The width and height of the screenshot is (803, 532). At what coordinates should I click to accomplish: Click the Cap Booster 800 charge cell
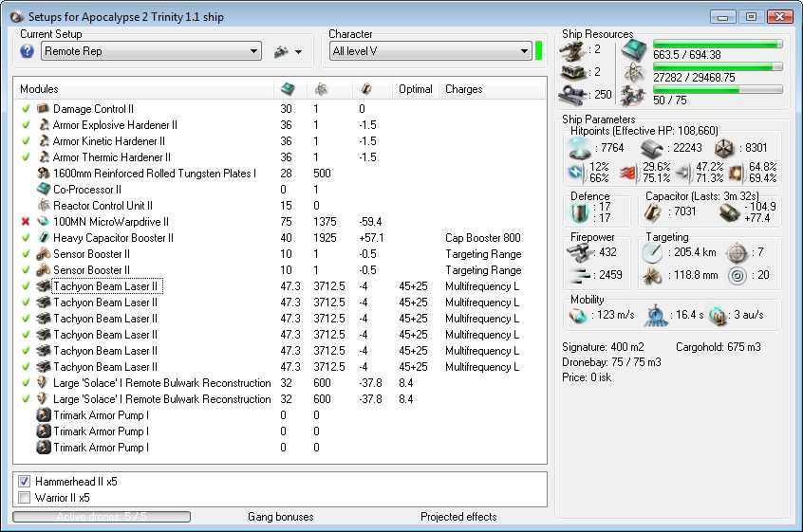coord(482,238)
